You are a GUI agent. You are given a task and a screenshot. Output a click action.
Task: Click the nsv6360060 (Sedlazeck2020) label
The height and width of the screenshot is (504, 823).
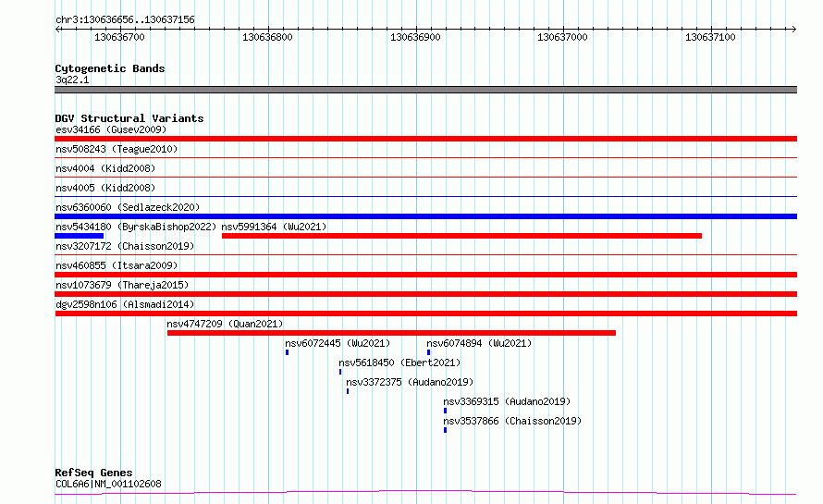coord(128,207)
